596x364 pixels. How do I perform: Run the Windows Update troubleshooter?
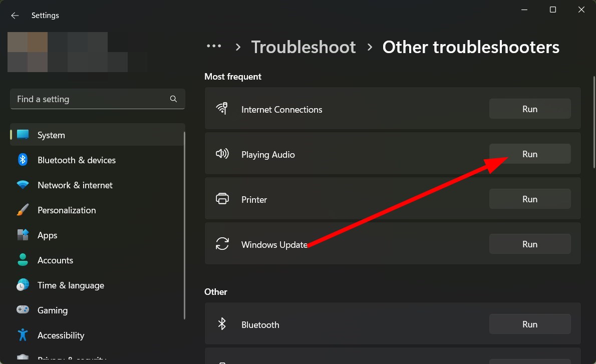point(529,244)
